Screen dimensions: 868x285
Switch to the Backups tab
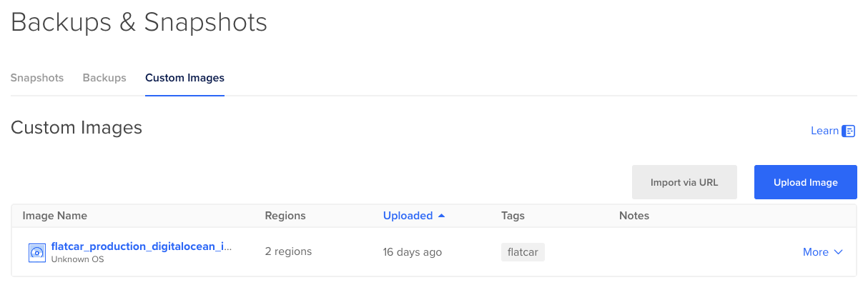pos(104,78)
